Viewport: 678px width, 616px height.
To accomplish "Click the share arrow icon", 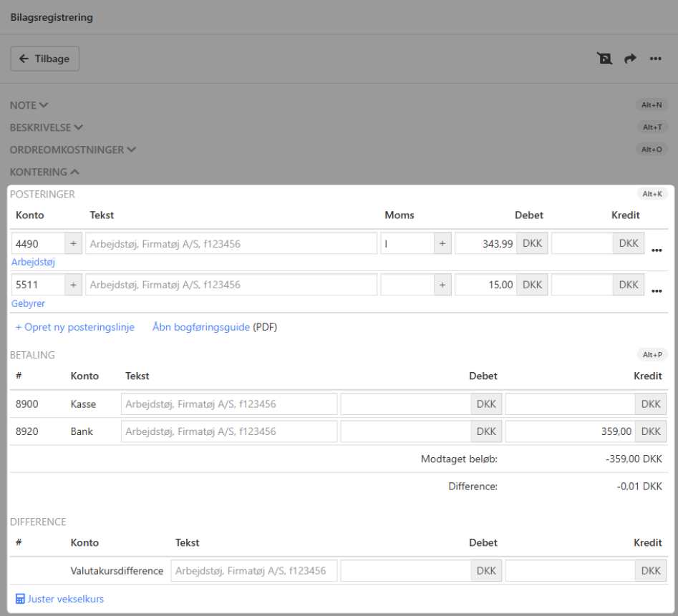I will point(630,59).
